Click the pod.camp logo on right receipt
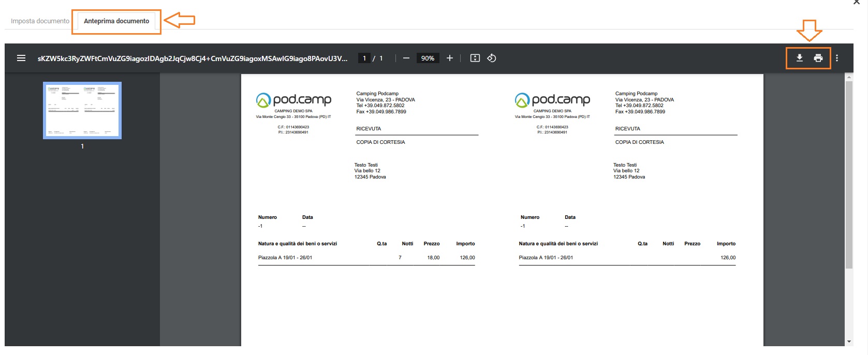The width and height of the screenshot is (868, 355). (x=552, y=99)
